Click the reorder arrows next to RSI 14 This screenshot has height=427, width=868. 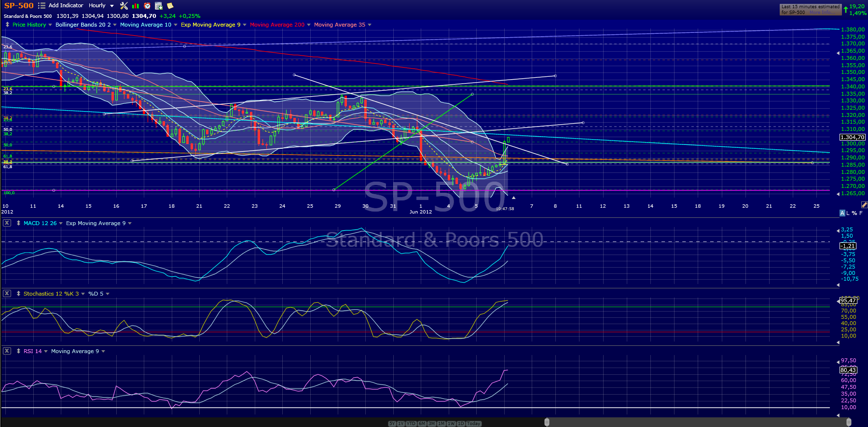pyautogui.click(x=18, y=351)
